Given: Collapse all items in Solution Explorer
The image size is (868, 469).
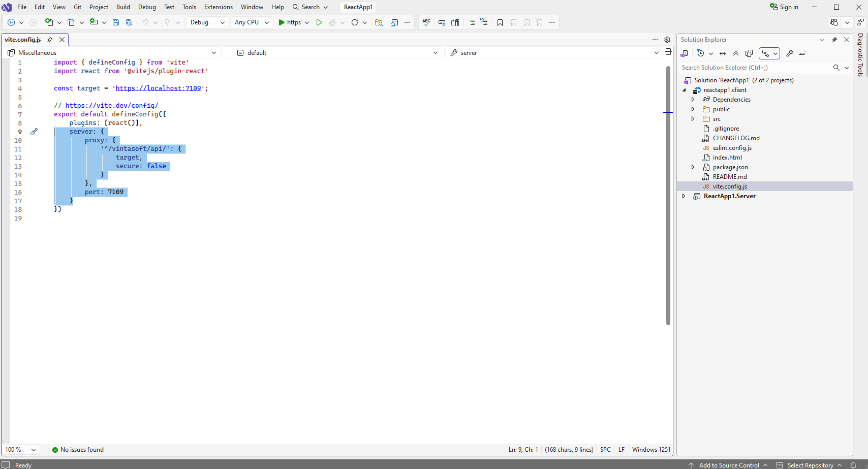Looking at the screenshot, I should pyautogui.click(x=736, y=53).
